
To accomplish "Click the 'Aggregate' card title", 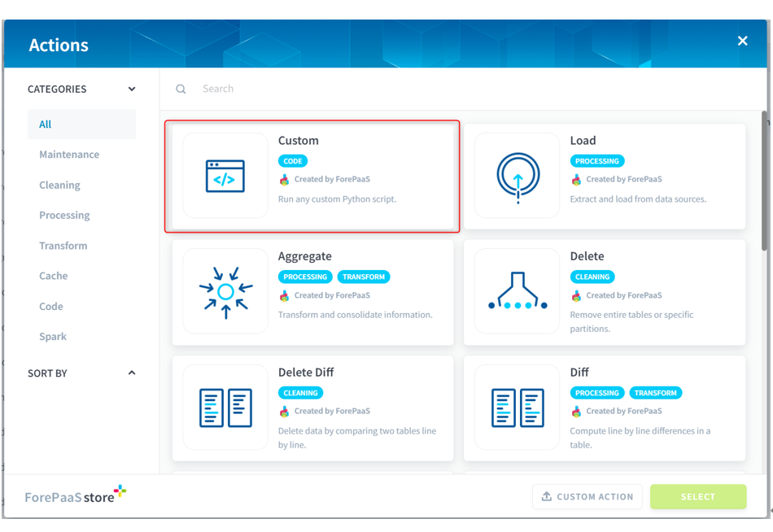I will (304, 256).
